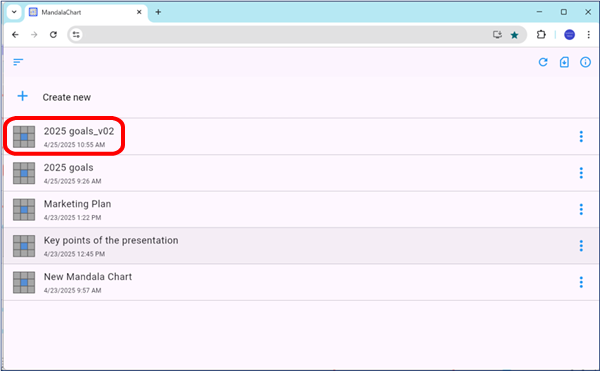Open three-dot menu for Marketing Plan
The width and height of the screenshot is (600, 371).
[581, 209]
